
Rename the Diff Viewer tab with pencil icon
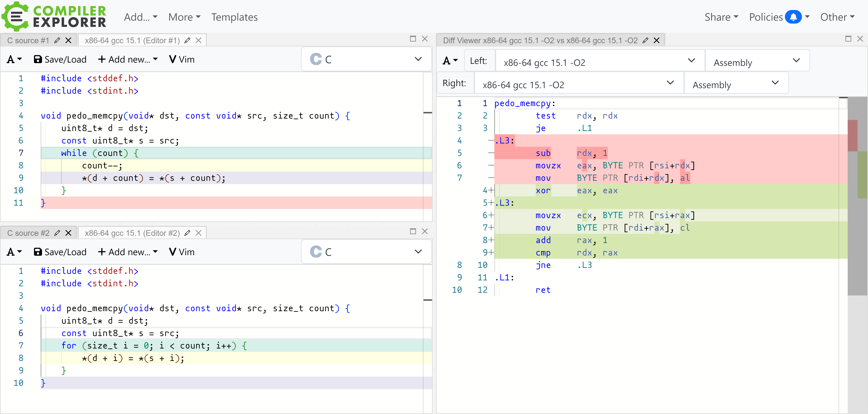646,40
